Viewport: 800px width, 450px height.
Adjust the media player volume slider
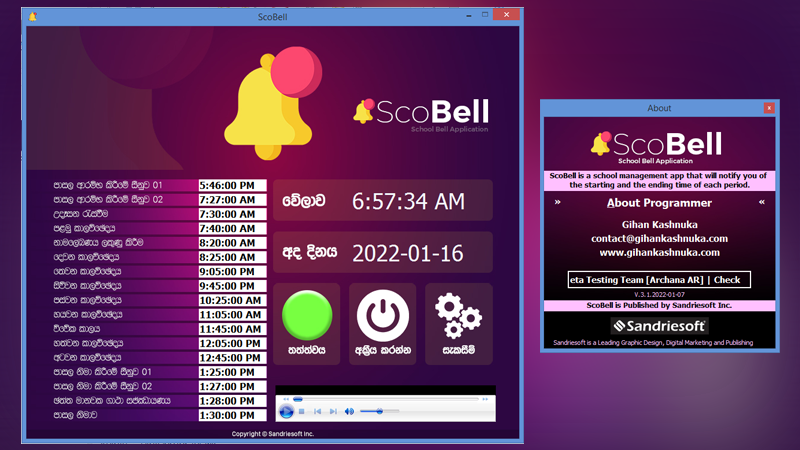tap(379, 411)
